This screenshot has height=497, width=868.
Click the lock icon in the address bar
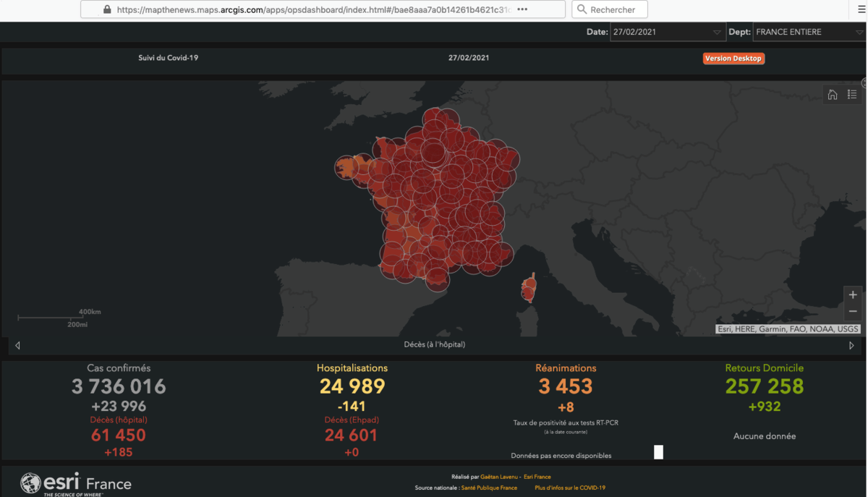[x=107, y=10]
